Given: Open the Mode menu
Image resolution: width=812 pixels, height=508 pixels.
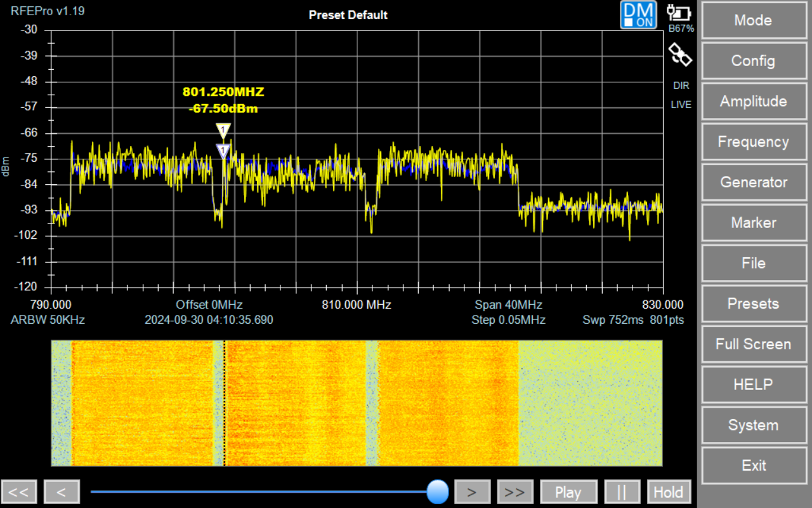Looking at the screenshot, I should coord(754,20).
